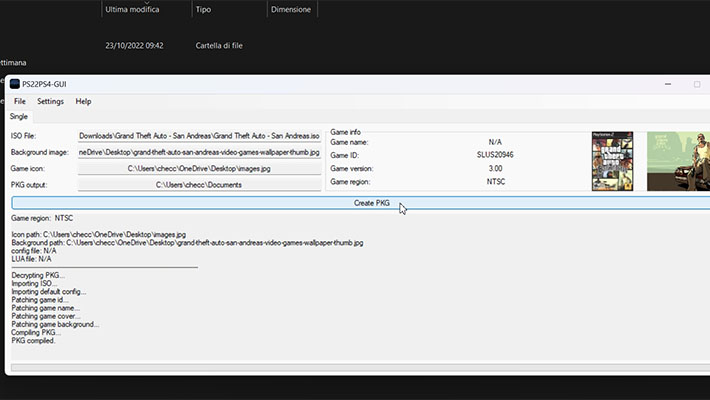The image size is (710, 400).
Task: Minimize the PS22PS4-GUI window
Action: click(x=668, y=84)
